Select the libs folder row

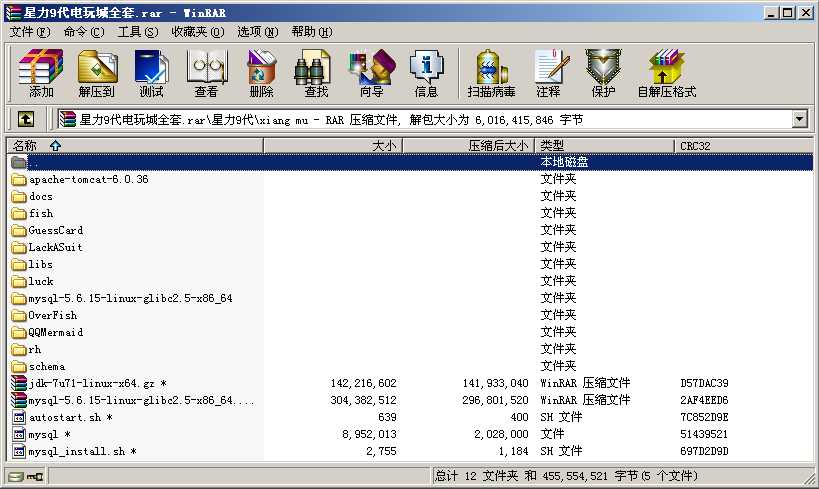pyautogui.click(x=411, y=264)
